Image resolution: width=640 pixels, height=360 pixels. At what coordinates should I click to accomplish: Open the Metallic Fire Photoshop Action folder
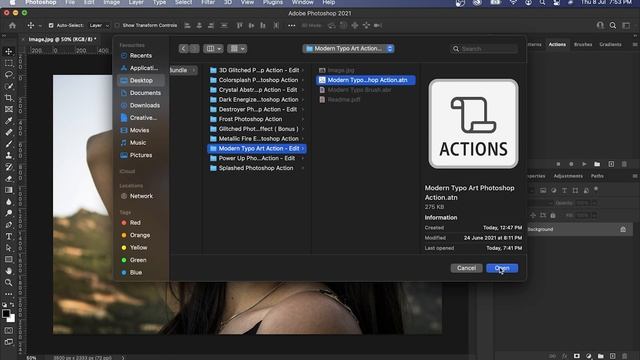point(256,139)
